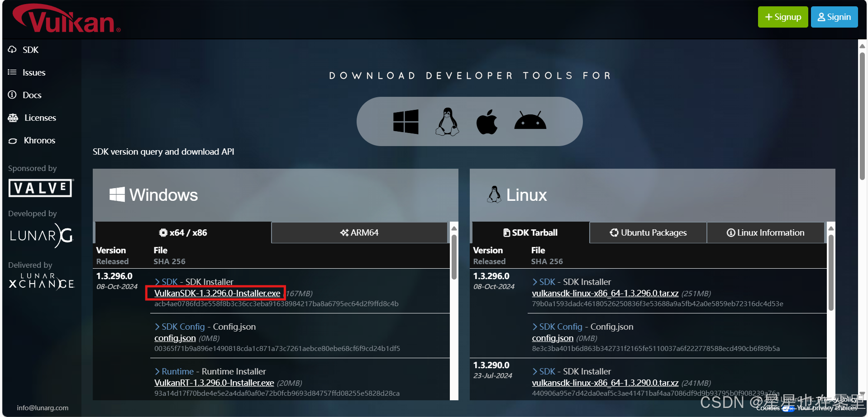
Task: Click the Linux panel scrollbar thumb
Action: (x=831, y=272)
